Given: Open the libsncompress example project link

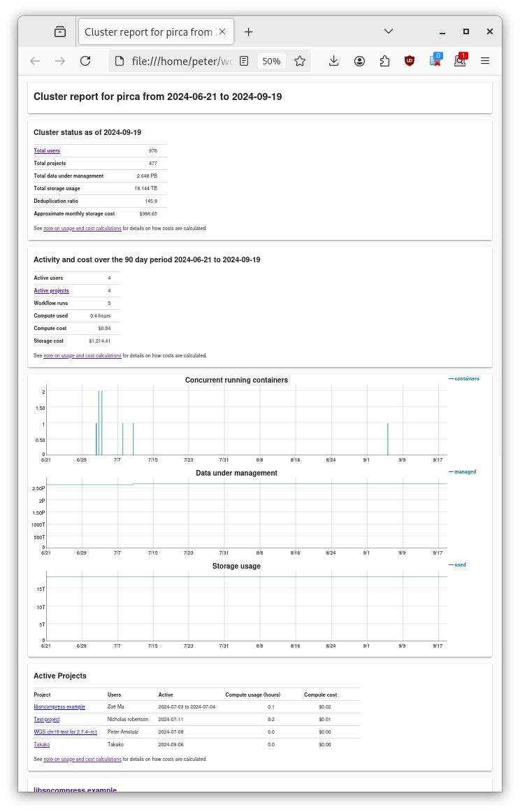Looking at the screenshot, I should point(59,707).
